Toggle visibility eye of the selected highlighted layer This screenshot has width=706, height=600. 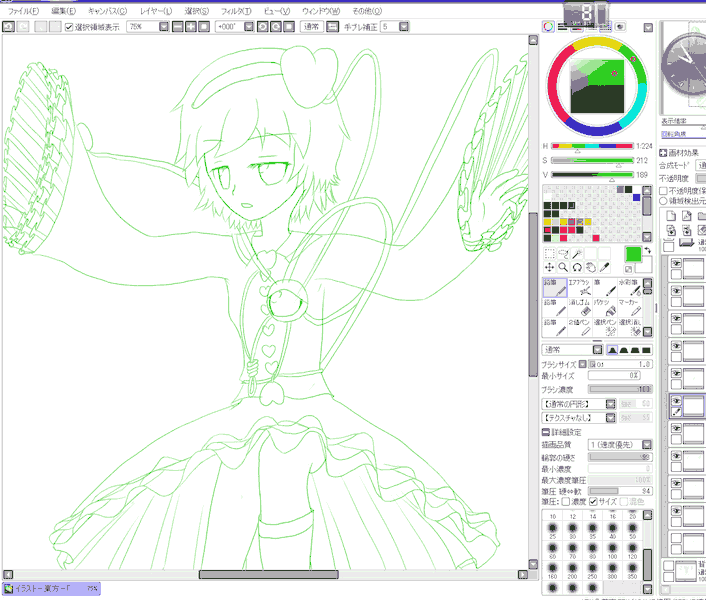(676, 401)
